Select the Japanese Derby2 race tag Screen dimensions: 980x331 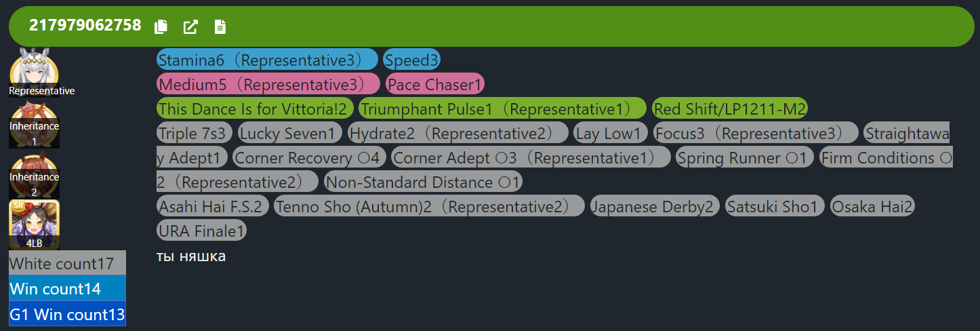[x=654, y=207]
